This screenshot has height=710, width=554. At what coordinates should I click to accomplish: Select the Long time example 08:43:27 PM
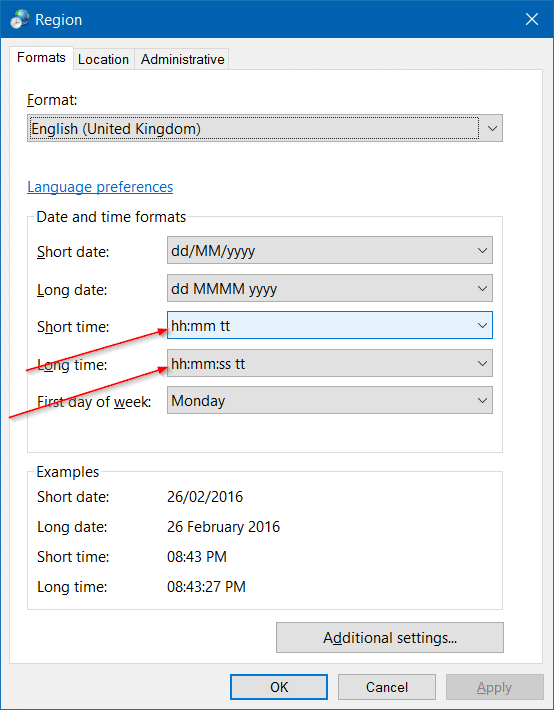tap(206, 587)
